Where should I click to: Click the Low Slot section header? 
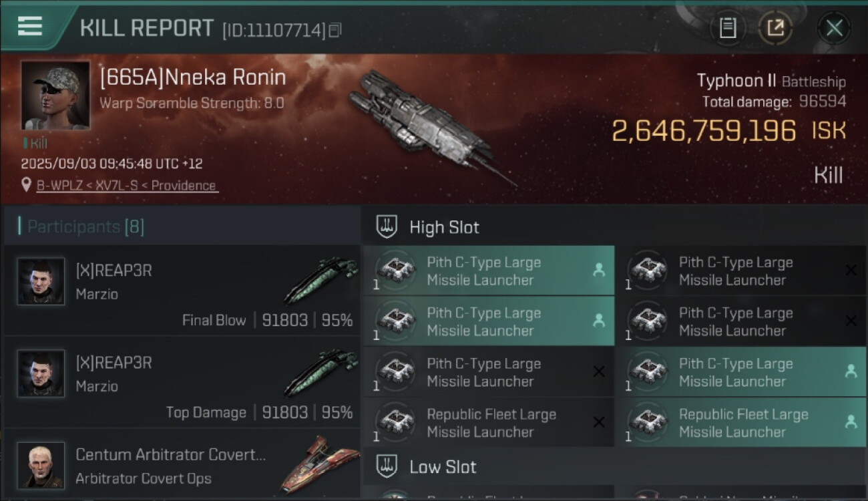pyautogui.click(x=443, y=467)
